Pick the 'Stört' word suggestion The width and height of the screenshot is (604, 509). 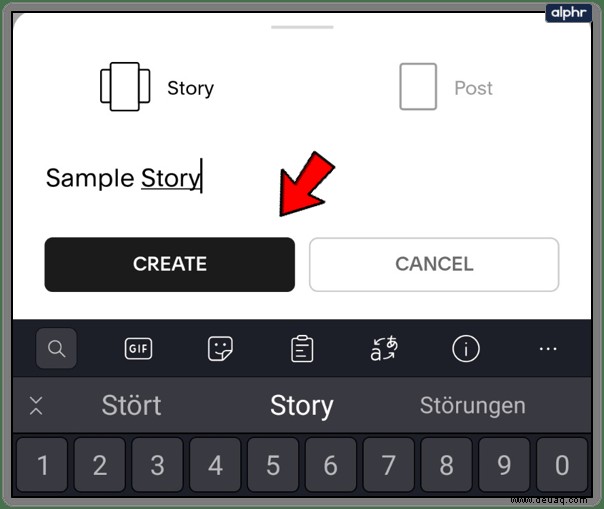pos(131,405)
